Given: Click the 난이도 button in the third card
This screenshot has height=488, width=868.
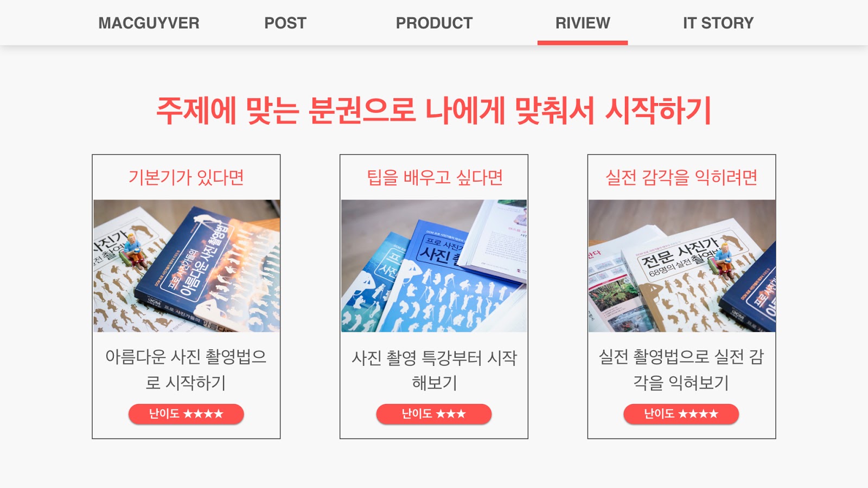Looking at the screenshot, I should click(x=681, y=414).
